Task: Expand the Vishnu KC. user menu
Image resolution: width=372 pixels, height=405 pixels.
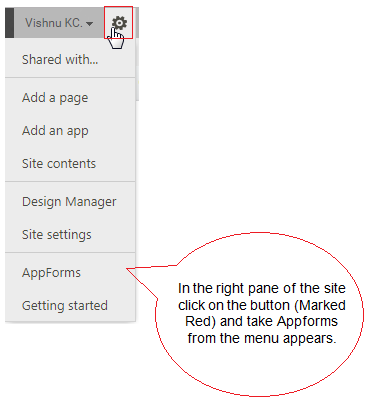Action: 59,23
